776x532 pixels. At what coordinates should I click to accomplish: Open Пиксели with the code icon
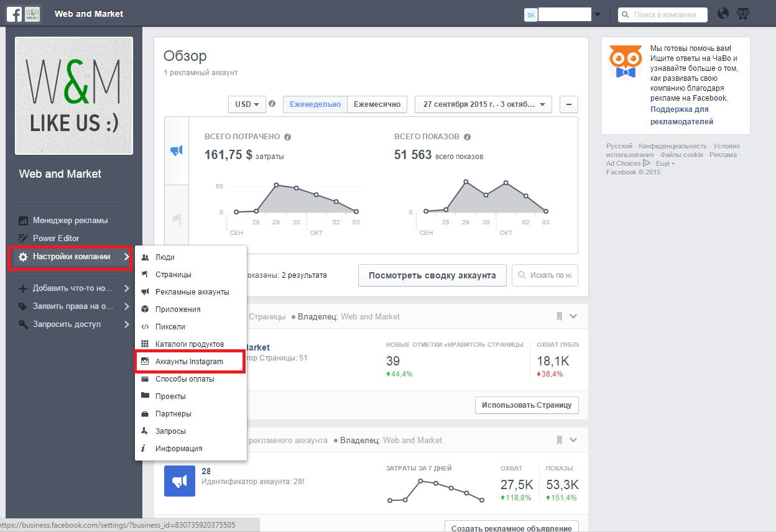191,326
